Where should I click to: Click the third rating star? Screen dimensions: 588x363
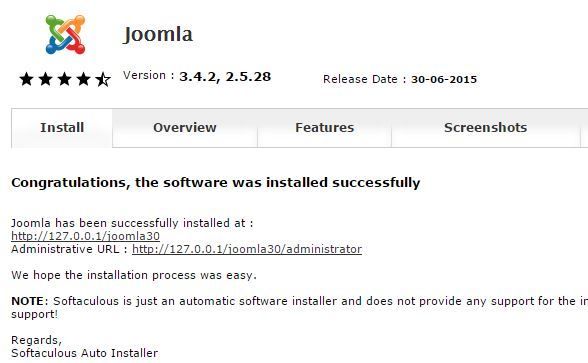coord(64,79)
